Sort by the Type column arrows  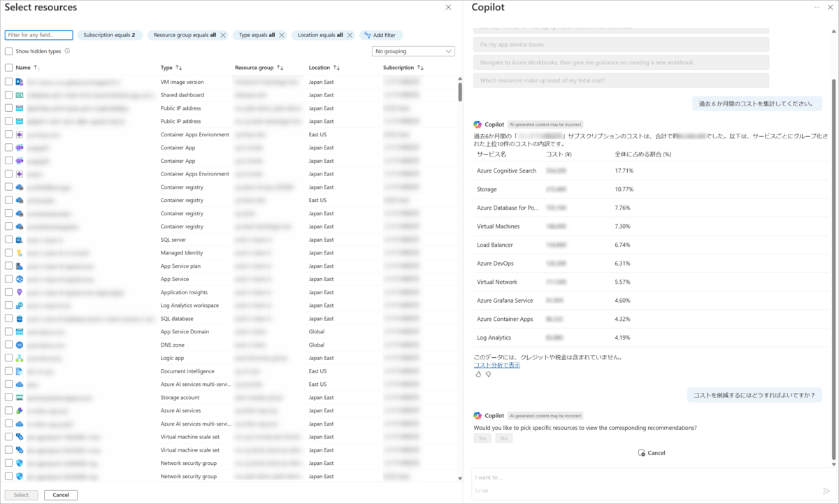tap(179, 68)
